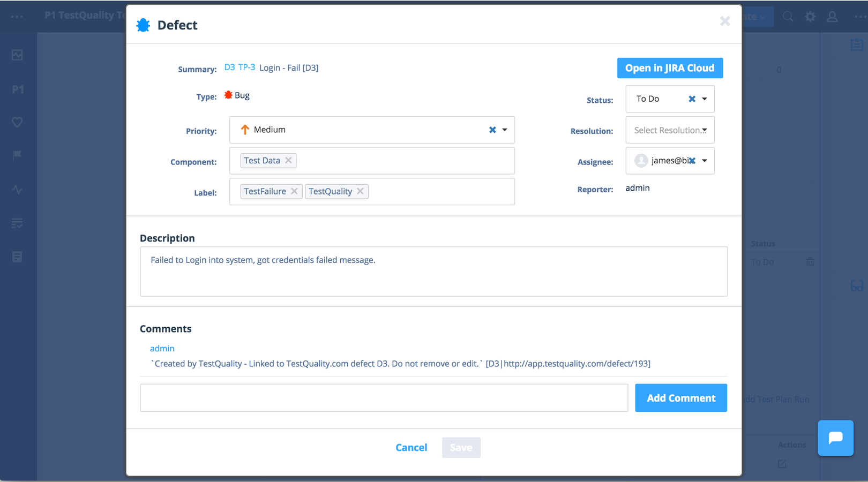This screenshot has width=868, height=482.
Task: Remove the TestQuality label tag
Action: click(360, 191)
